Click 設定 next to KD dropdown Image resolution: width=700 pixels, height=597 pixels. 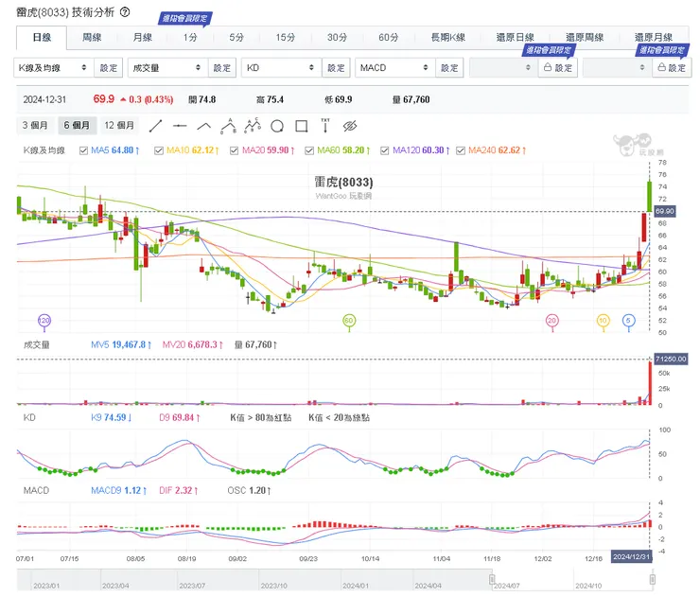[x=336, y=68]
